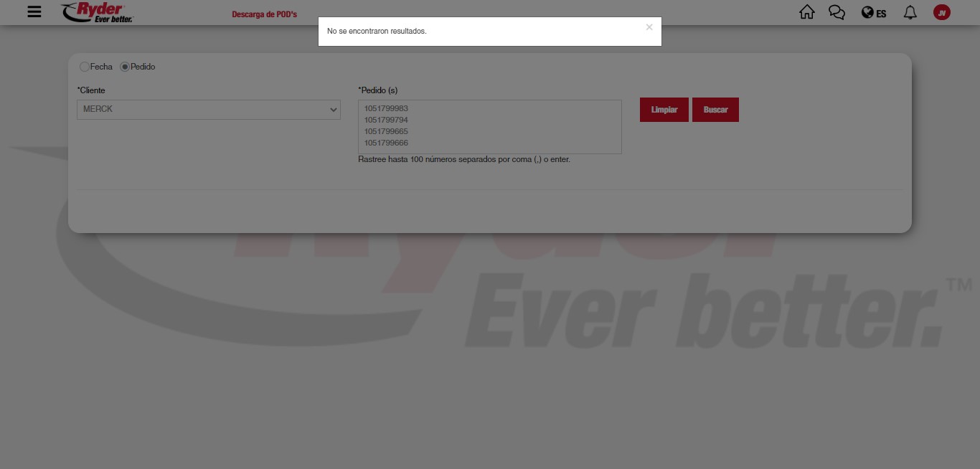Open the JV user profile avatar
The image size is (980, 469).
point(942,12)
